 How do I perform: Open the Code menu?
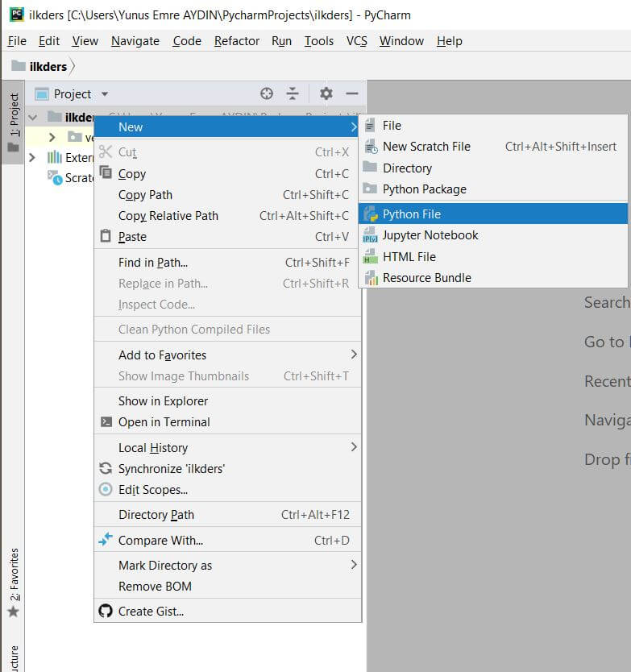coord(187,41)
